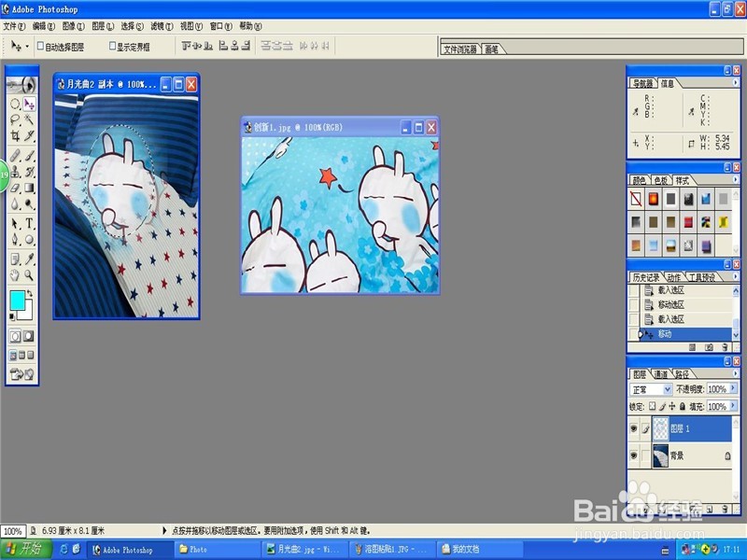Select the Ellipse shape tool
Screen dimensions: 747x560
pos(29,240)
